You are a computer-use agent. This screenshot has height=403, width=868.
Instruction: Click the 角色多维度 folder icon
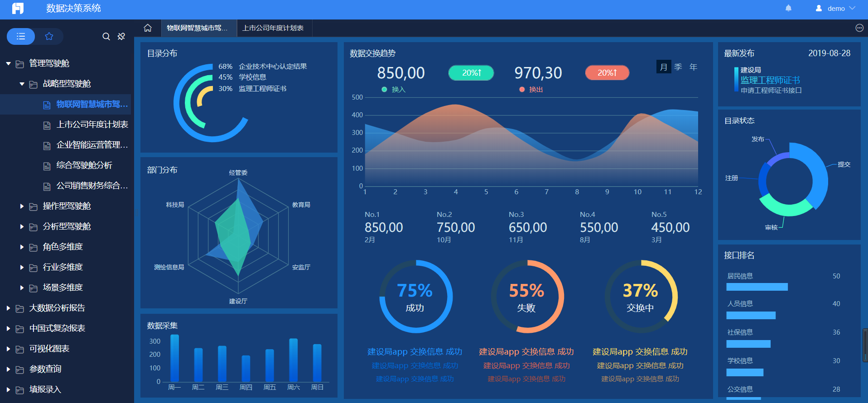pyautogui.click(x=34, y=247)
